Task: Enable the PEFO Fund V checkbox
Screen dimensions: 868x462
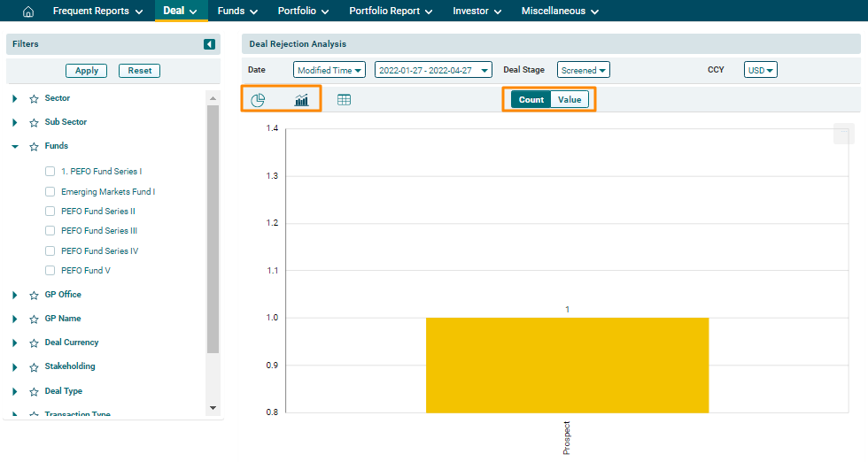Action: pos(50,271)
